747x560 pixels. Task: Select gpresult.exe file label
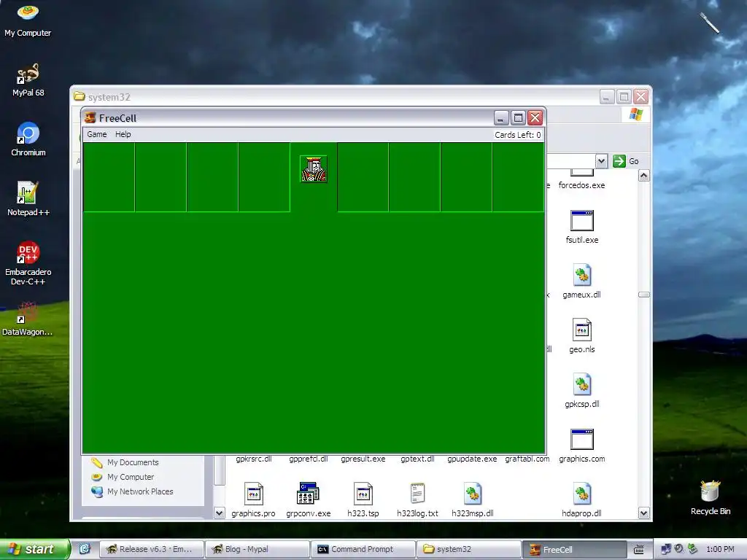pos(363,459)
